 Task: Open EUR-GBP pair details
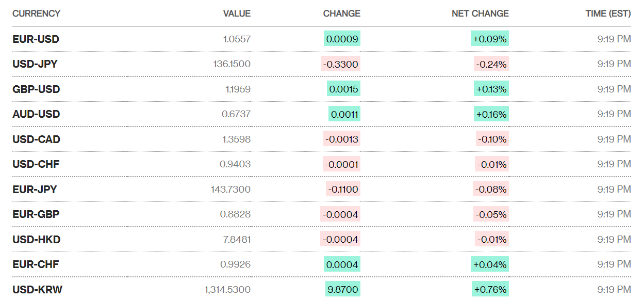coord(36,214)
